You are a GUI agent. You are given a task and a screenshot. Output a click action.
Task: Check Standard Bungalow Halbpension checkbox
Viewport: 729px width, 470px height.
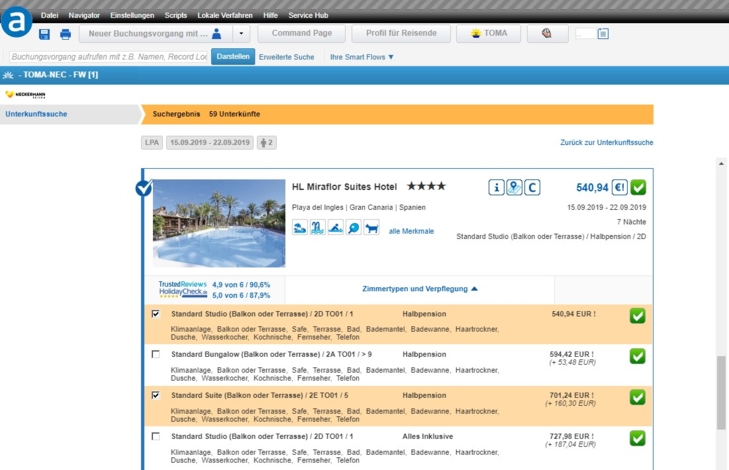156,354
